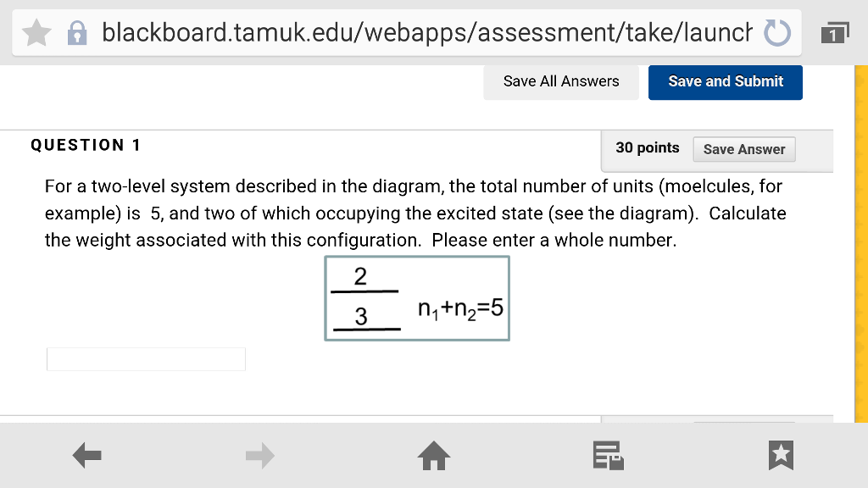Click the yellow bar on right edge
Image resolution: width=868 pixels, height=488 pixels.
[861, 243]
